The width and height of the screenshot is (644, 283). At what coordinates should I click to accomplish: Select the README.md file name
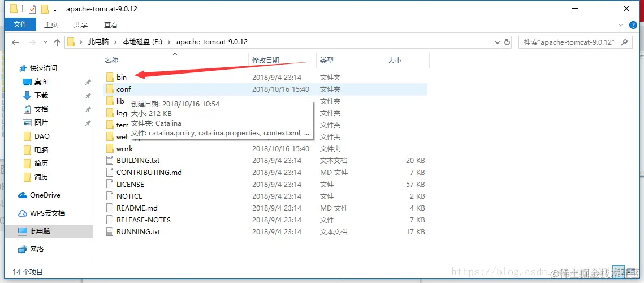point(137,208)
